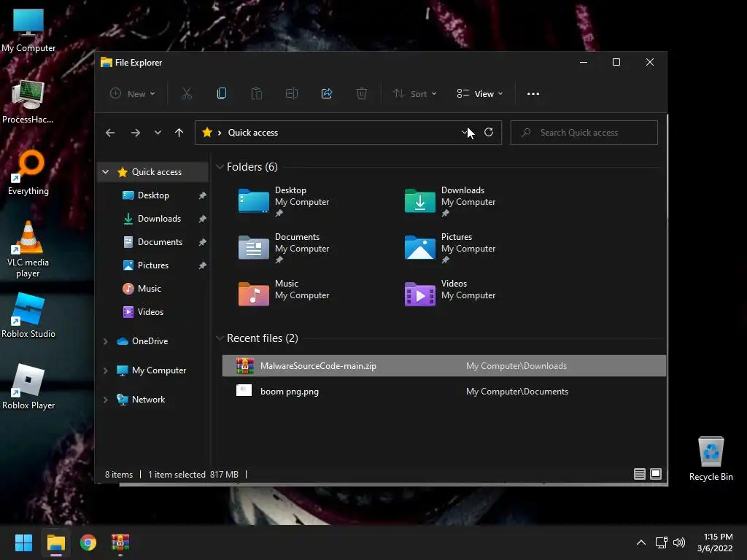This screenshot has height=560, width=747.
Task: Click the Paste clipboard icon
Action: [x=257, y=94]
